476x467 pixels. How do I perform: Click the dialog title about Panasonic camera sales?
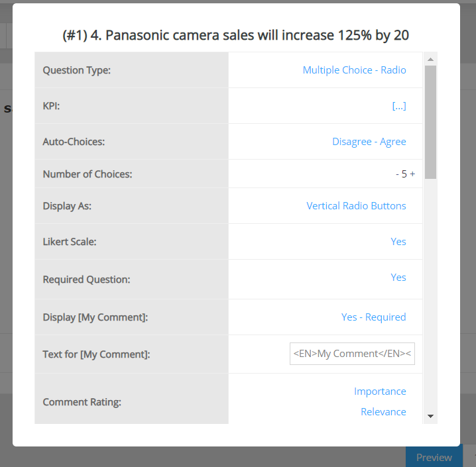[235, 35]
